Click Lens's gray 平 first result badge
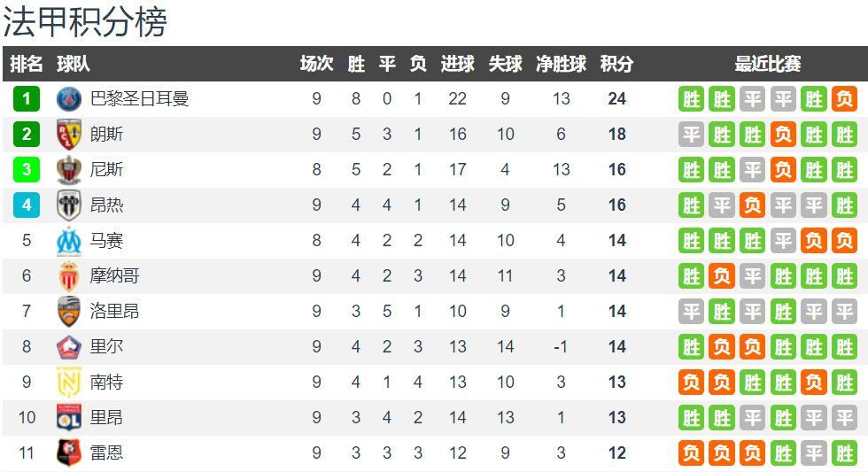Viewport: 868px width, 472px height. 692,135
